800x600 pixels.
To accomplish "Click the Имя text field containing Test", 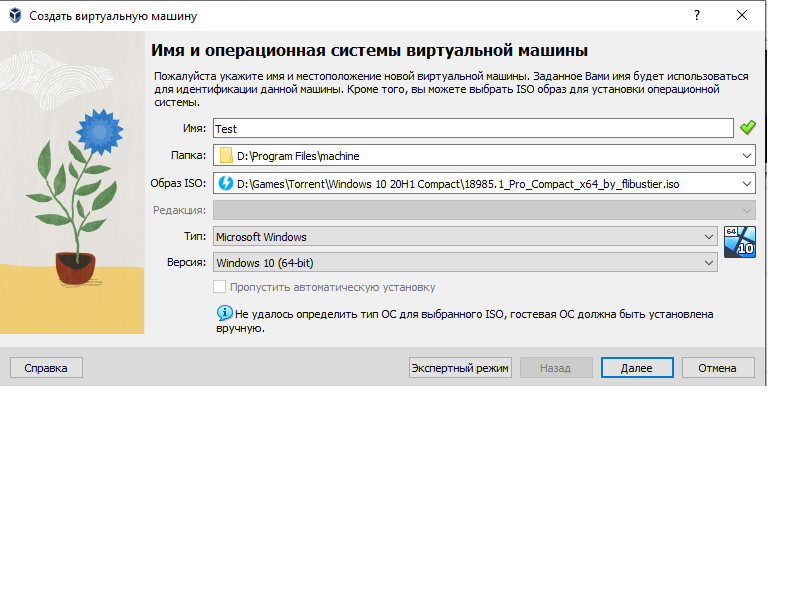I will 473,128.
